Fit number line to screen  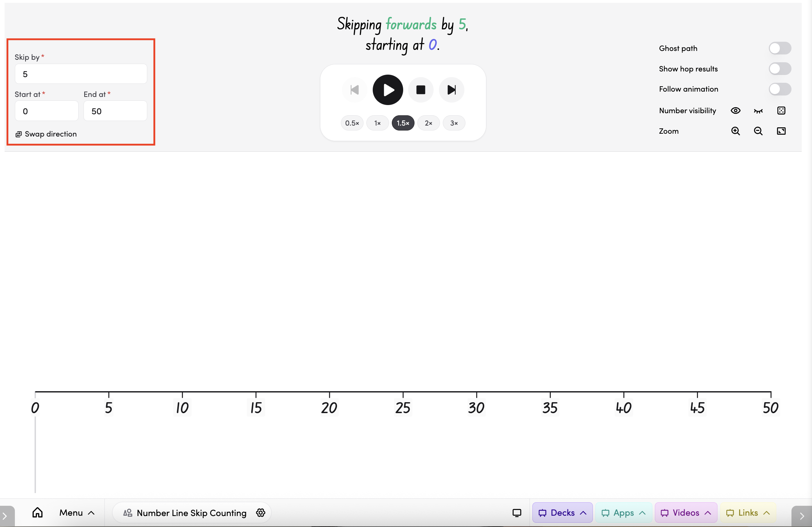click(781, 131)
